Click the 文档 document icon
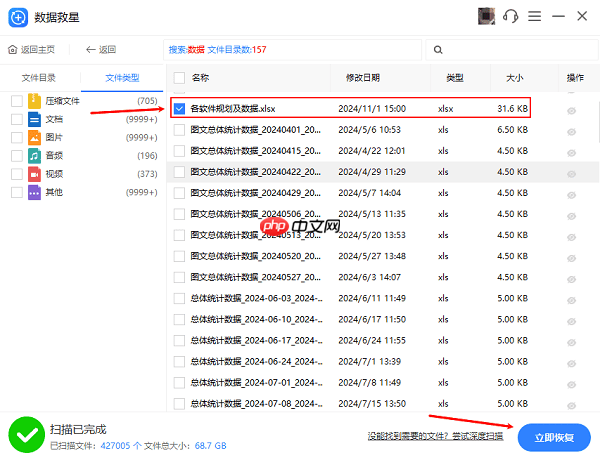 (34, 119)
